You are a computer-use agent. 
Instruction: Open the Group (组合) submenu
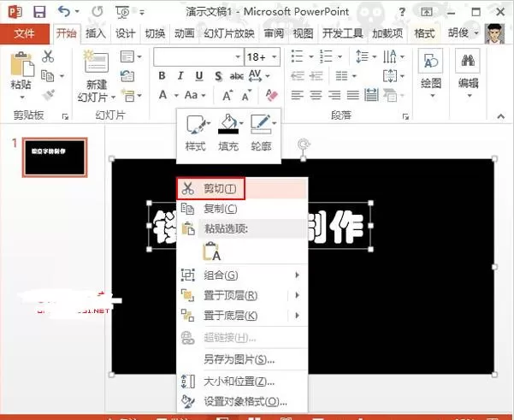pos(242,275)
